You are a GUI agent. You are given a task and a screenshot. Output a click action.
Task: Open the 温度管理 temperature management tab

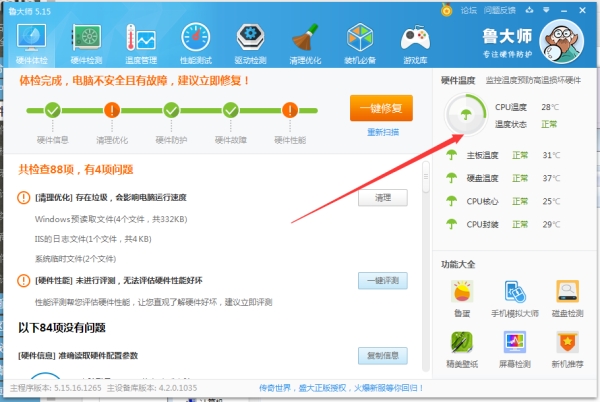point(140,42)
